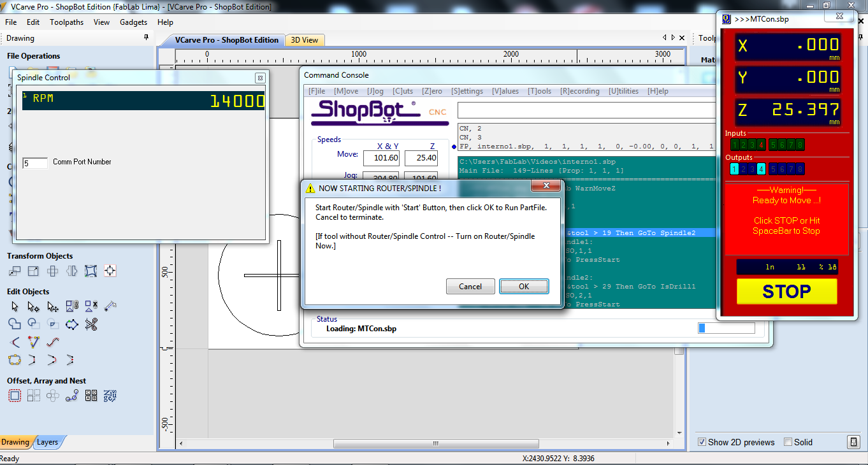Viewport: 868px width, 465px height.
Task: Toggle Output 6 switch in position window
Action: click(x=782, y=169)
